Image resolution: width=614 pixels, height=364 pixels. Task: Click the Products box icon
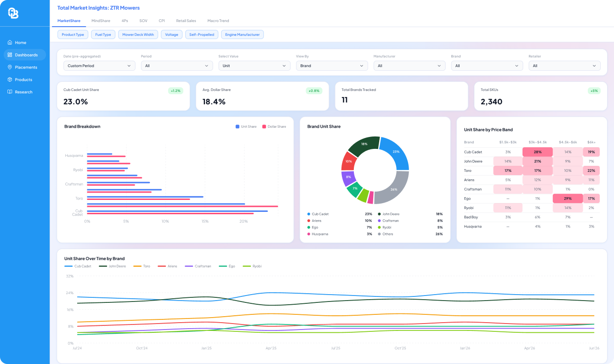coord(10,80)
